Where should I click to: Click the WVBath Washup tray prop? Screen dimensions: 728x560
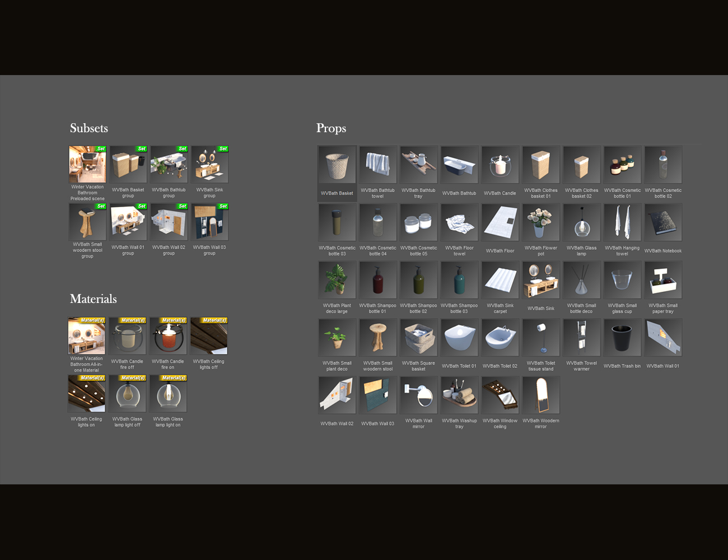[460, 395]
